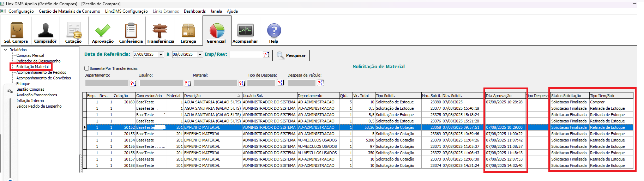
Task: Open lookup icon for Departamento filter
Action: (x=133, y=83)
